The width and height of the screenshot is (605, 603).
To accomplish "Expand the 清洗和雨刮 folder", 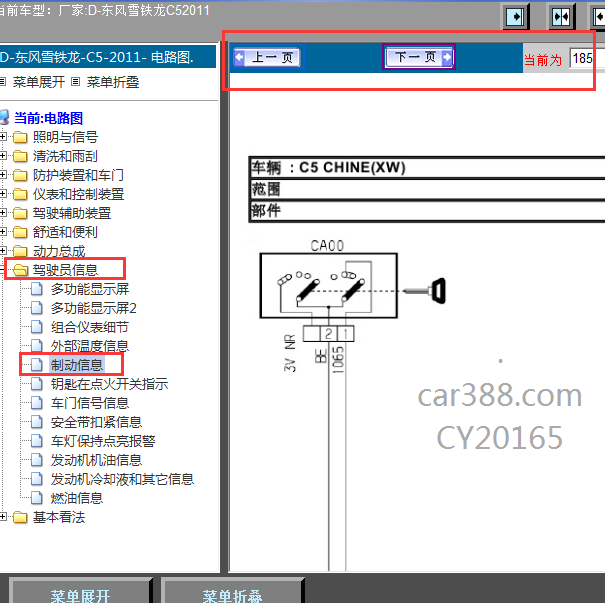I will [x=3, y=155].
